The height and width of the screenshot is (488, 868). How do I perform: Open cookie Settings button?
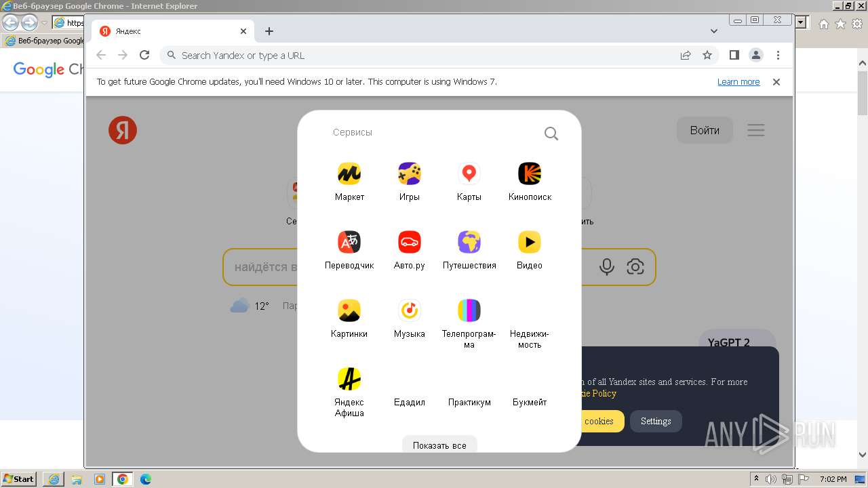(x=656, y=421)
